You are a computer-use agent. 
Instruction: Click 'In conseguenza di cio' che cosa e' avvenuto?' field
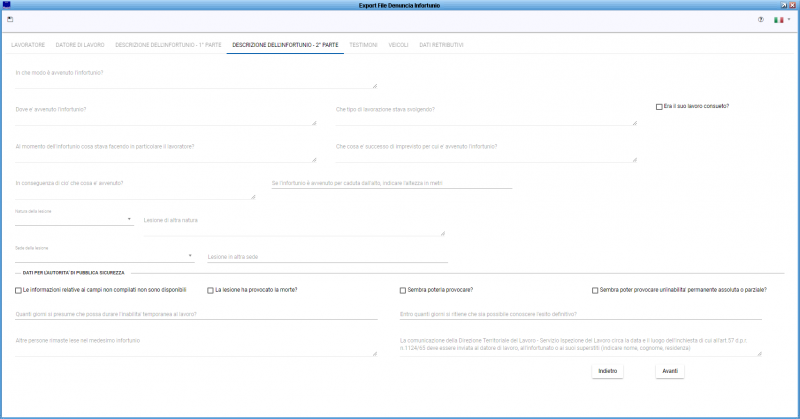135,189
